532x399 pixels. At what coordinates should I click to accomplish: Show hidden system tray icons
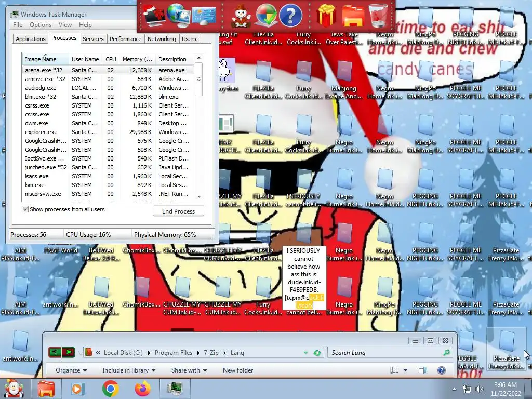point(454,389)
